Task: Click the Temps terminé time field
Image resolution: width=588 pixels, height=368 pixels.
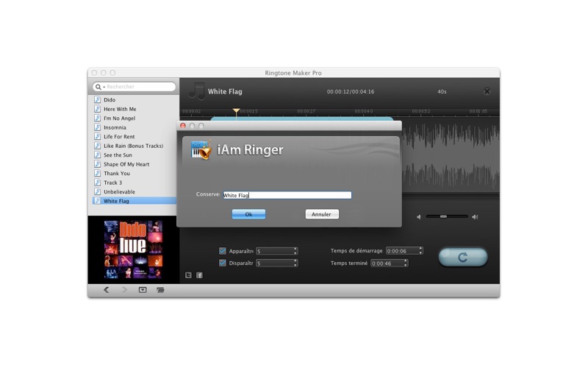Action: (387, 263)
